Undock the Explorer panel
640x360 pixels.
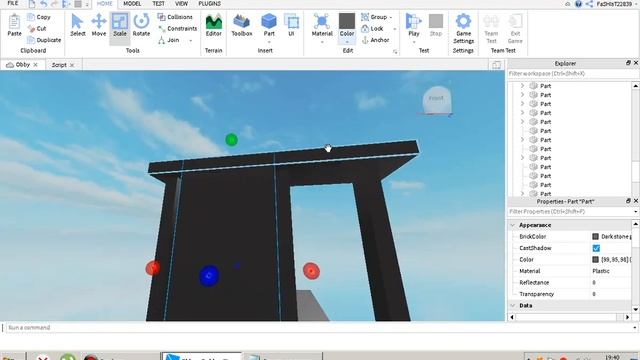tap(628, 63)
